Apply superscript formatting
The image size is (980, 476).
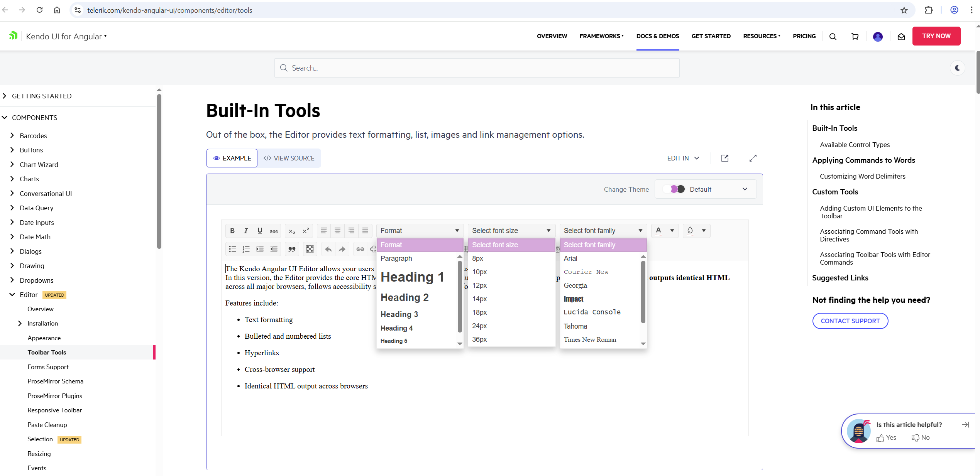[306, 231]
